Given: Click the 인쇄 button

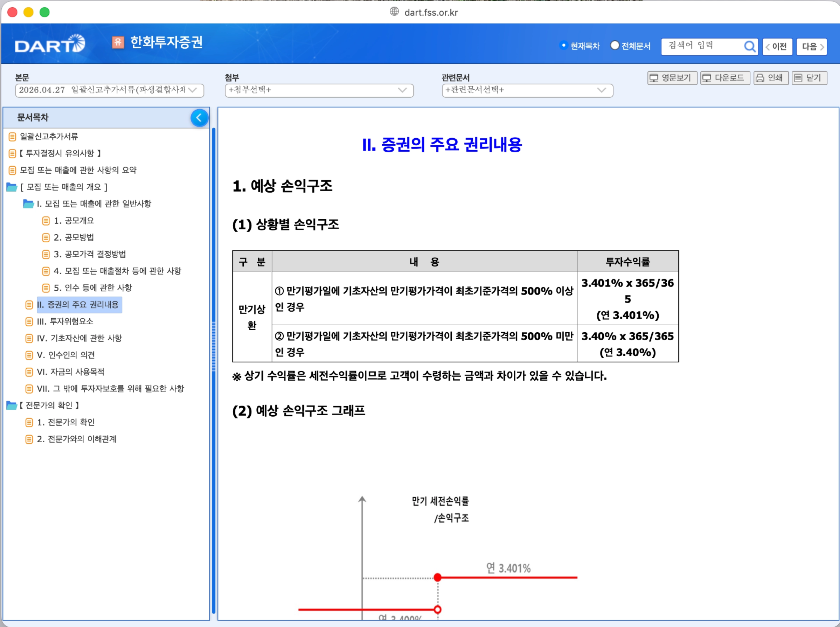Looking at the screenshot, I should pos(771,78).
